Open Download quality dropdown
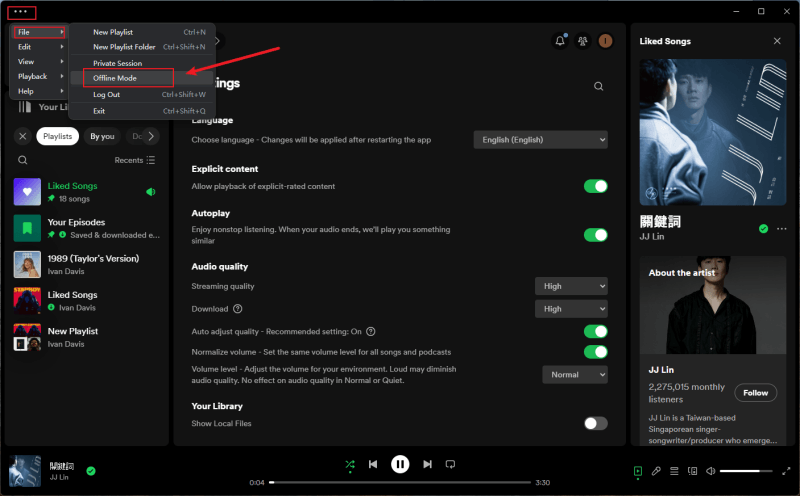The height and width of the screenshot is (496, 800). coord(571,309)
